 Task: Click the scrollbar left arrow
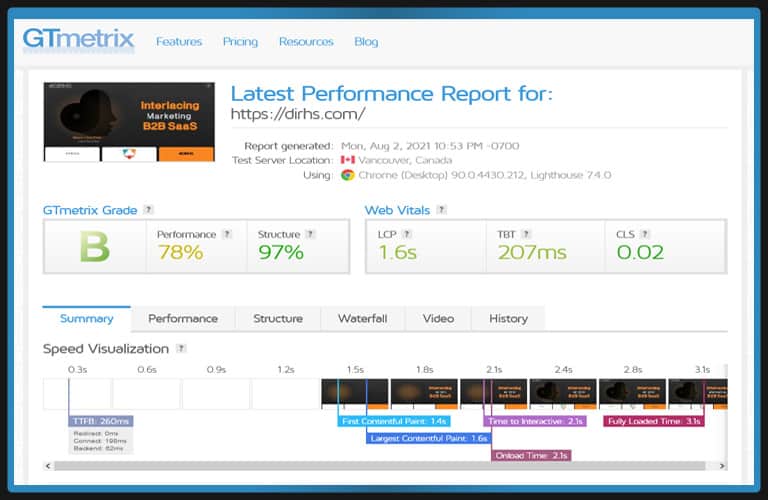pos(48,466)
